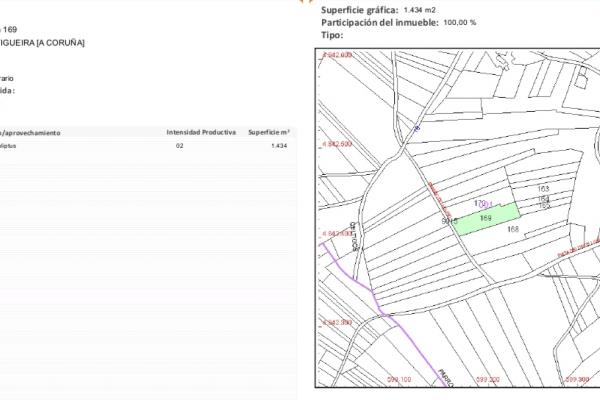Click parcel number 170 label
The height and width of the screenshot is (400, 600).
point(479,202)
